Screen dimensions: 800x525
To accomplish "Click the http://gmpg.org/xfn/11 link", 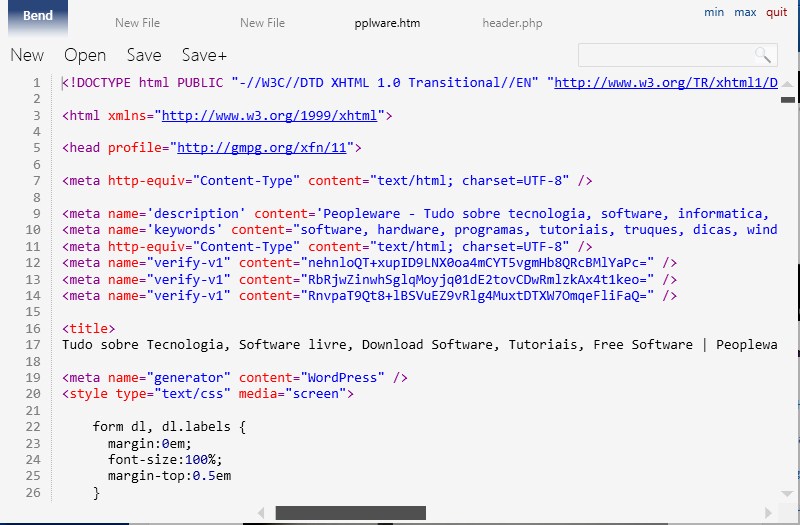I will tap(262, 148).
